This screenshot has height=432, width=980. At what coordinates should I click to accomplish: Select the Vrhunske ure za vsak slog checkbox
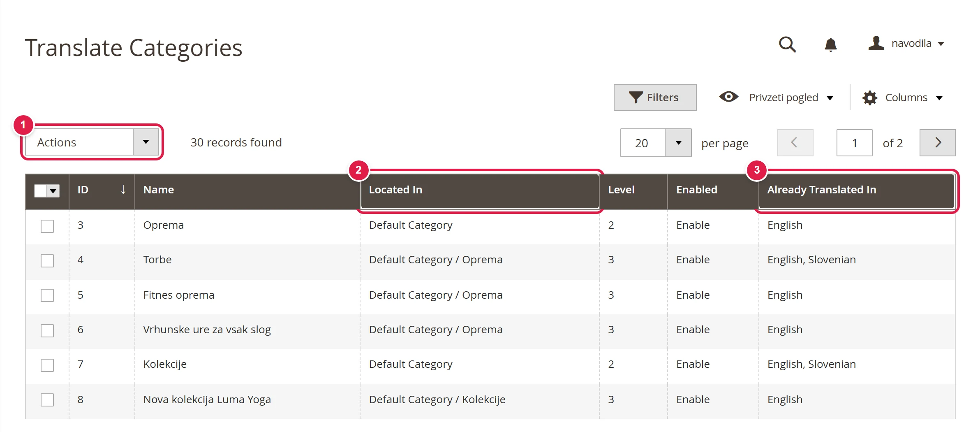pyautogui.click(x=47, y=330)
